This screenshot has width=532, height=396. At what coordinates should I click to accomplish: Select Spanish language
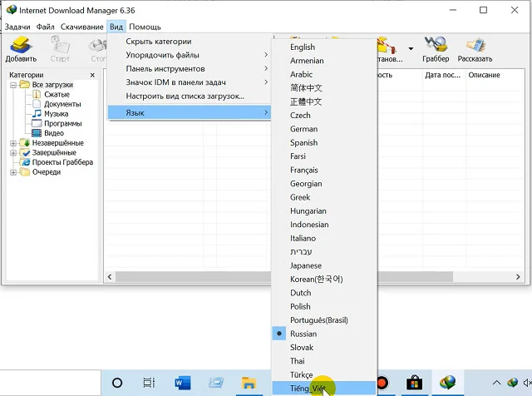pos(324,142)
